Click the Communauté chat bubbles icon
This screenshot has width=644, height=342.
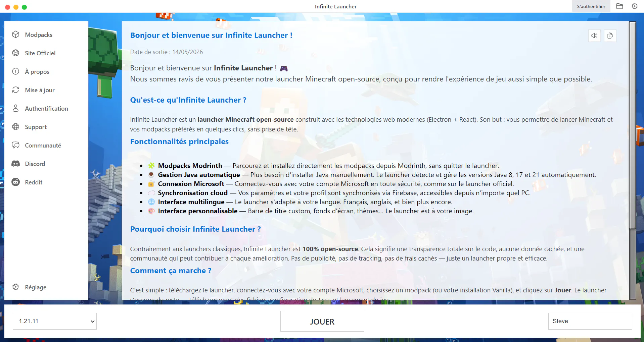coord(16,145)
